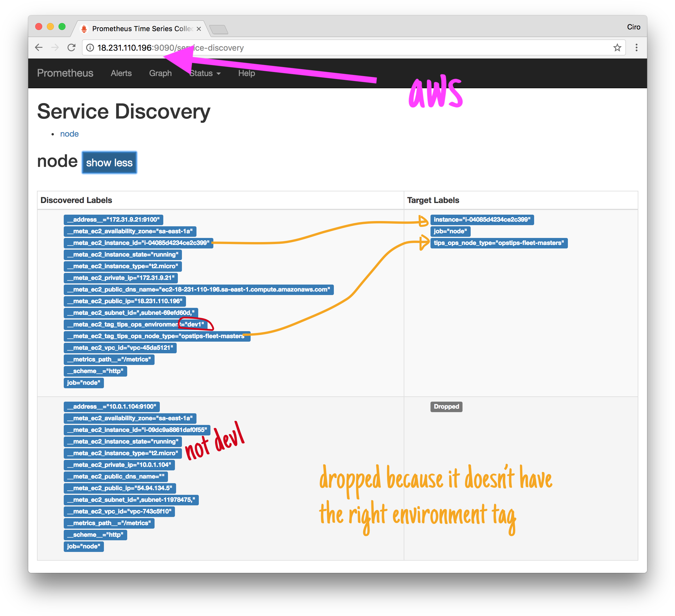Click the address bar URL field
Image resolution: width=675 pixels, height=616 pixels.
[335, 48]
